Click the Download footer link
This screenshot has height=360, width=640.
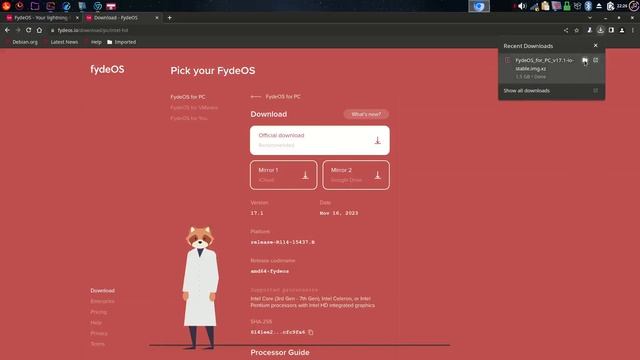pos(102,291)
